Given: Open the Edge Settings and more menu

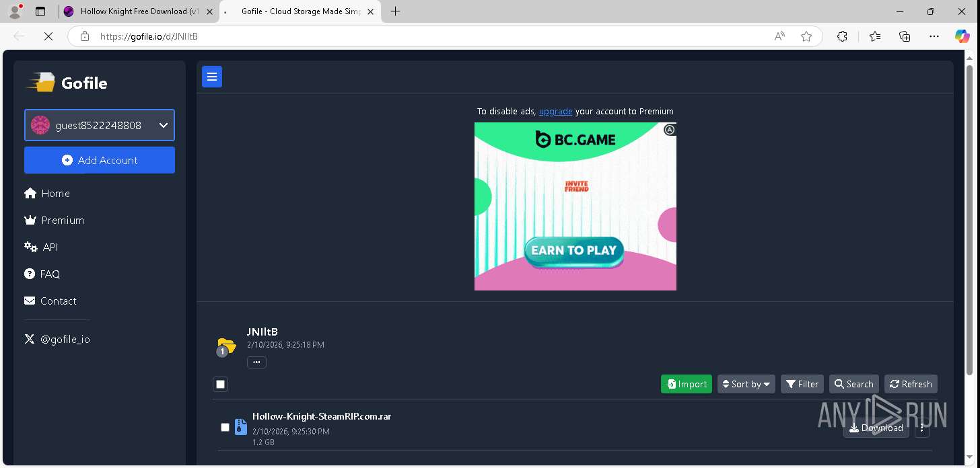Looking at the screenshot, I should (x=934, y=36).
